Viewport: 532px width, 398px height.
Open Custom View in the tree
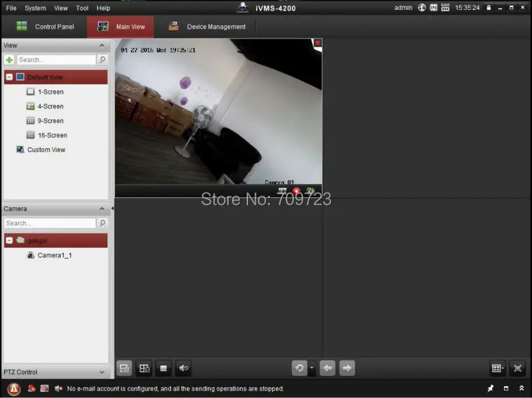click(46, 149)
